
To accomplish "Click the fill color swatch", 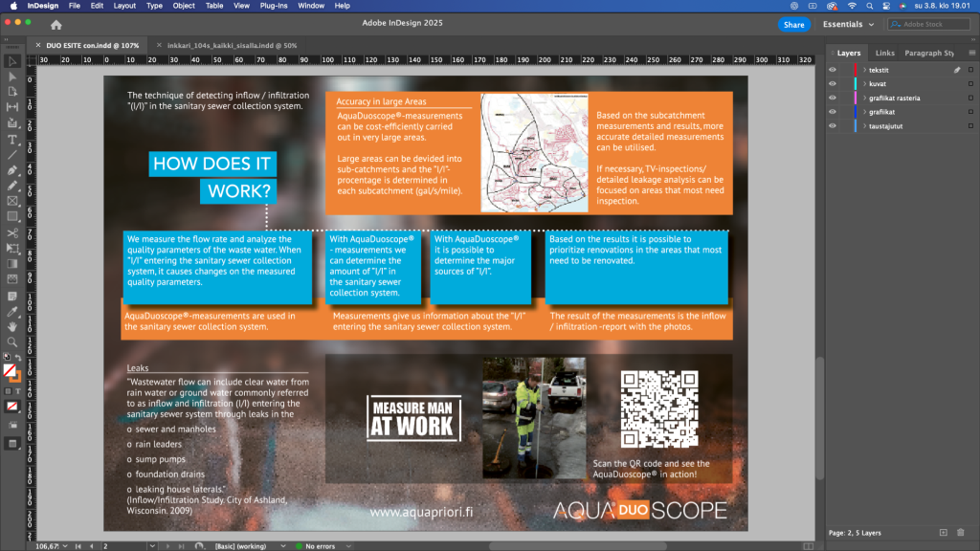I will [x=10, y=371].
